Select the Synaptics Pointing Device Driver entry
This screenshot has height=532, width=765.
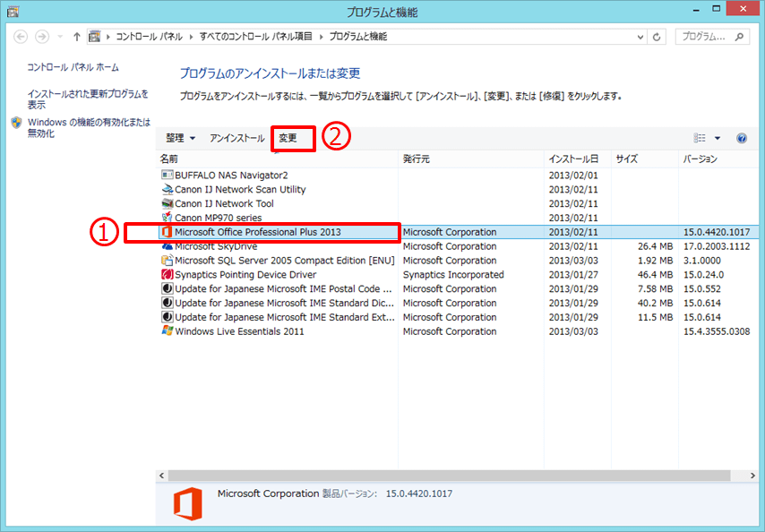tap(245, 275)
